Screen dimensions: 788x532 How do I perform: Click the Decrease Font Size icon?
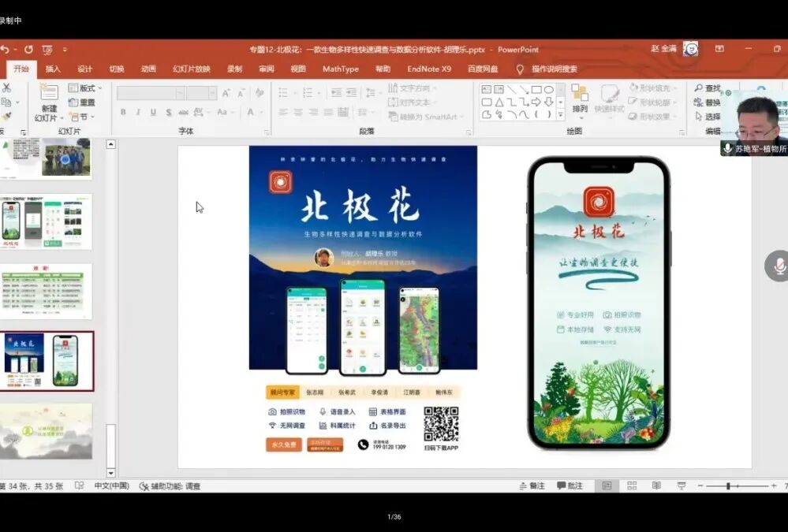pos(241,93)
